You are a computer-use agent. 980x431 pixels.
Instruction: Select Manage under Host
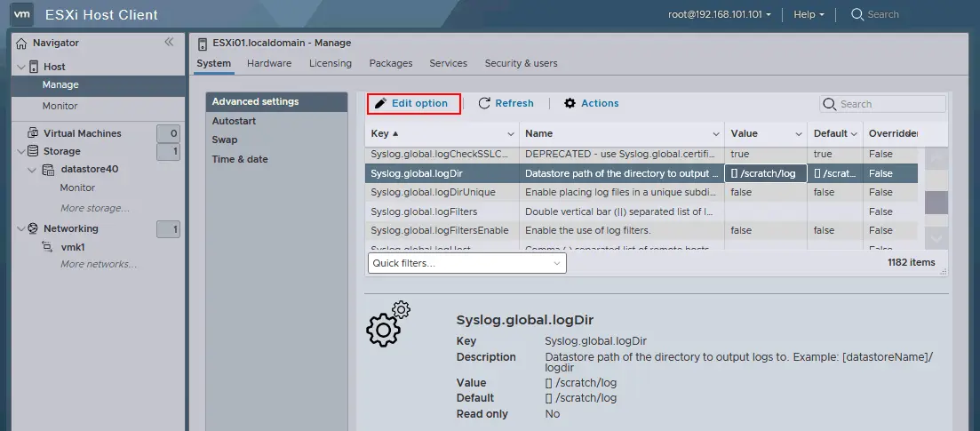[x=98, y=84]
